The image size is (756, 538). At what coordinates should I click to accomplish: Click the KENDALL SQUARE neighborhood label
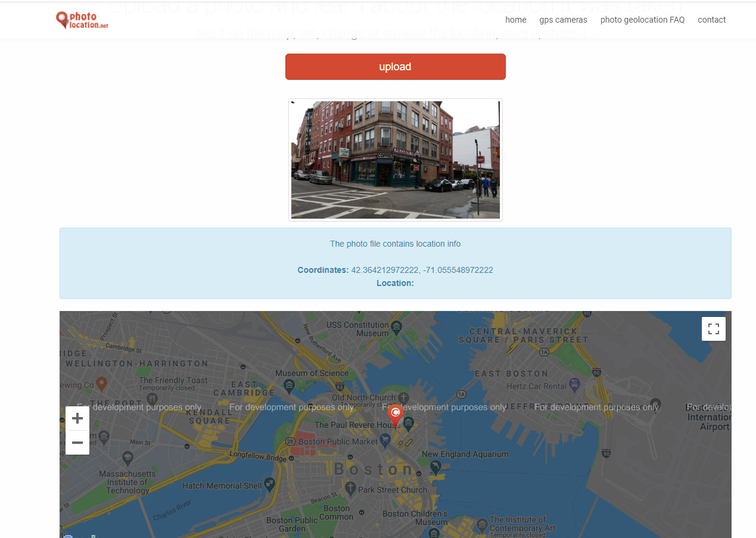(x=209, y=416)
